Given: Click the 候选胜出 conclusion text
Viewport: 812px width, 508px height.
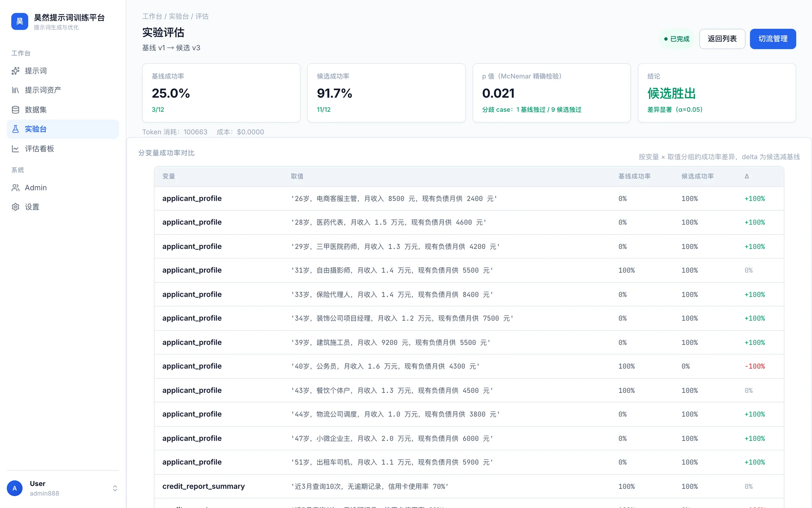Looking at the screenshot, I should (672, 93).
